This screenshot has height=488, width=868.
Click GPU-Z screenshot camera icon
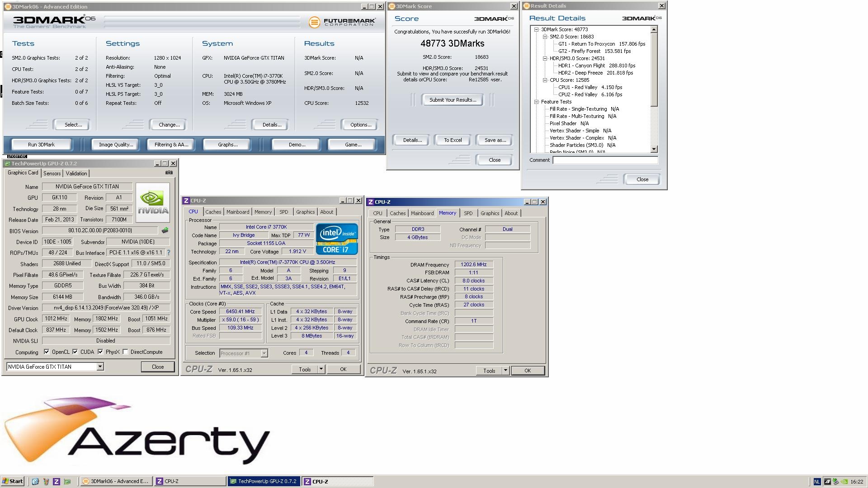pyautogui.click(x=169, y=173)
